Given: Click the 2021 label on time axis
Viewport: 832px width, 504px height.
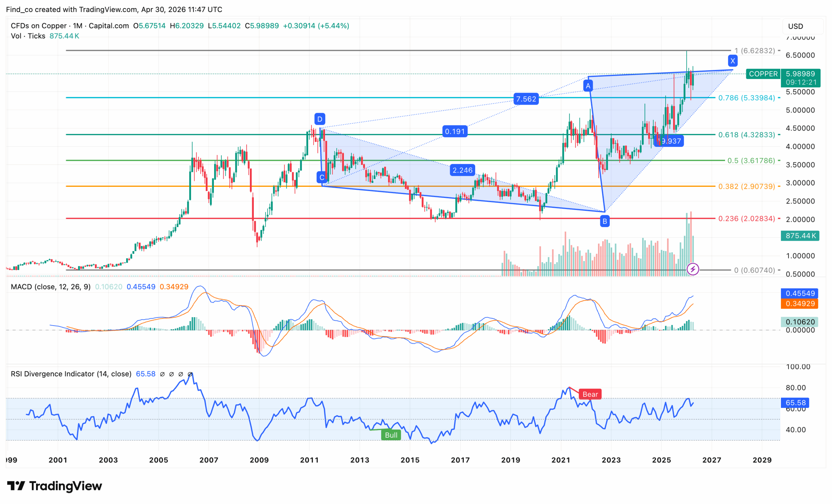Looking at the screenshot, I should click(x=561, y=460).
